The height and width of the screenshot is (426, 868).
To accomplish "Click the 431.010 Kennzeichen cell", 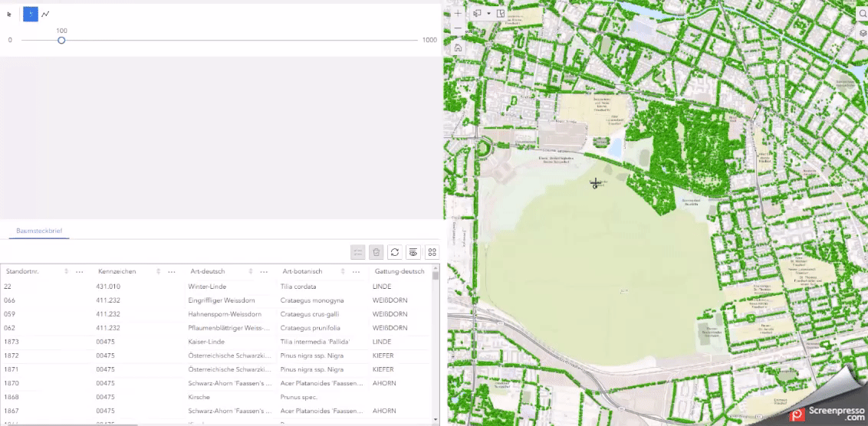I will point(108,287).
